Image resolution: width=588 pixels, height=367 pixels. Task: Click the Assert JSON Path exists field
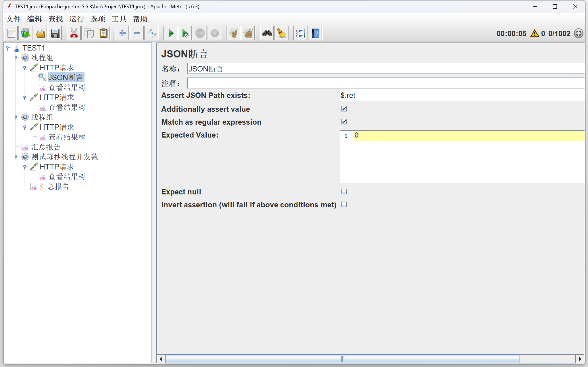click(x=462, y=95)
